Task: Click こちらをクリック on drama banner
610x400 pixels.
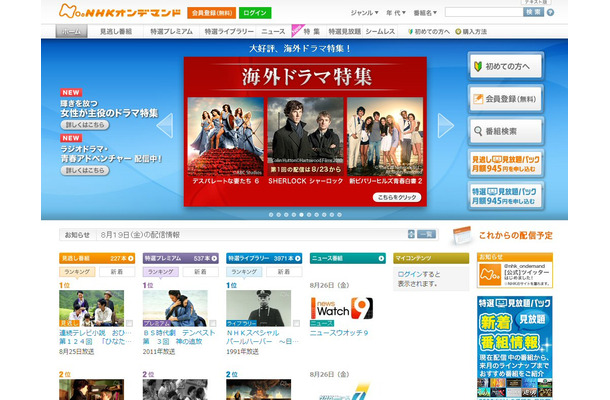Action: (397, 197)
